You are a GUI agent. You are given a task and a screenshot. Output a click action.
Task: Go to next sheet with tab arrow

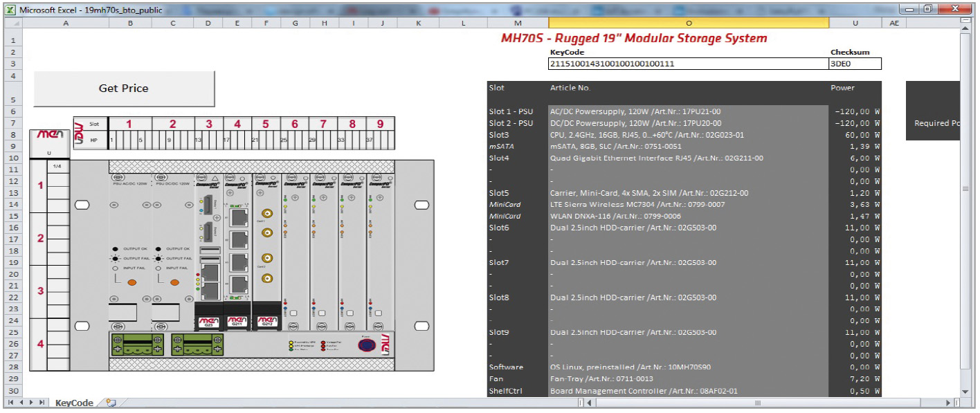point(32,403)
